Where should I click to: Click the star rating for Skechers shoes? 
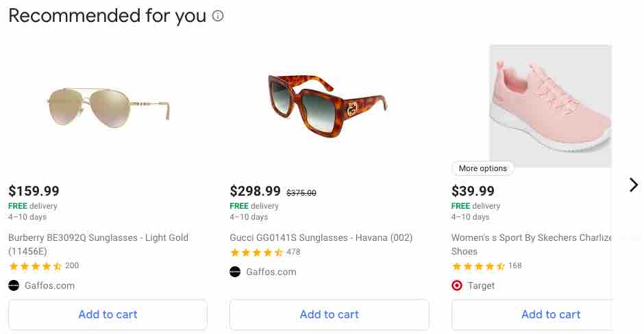coord(478,266)
